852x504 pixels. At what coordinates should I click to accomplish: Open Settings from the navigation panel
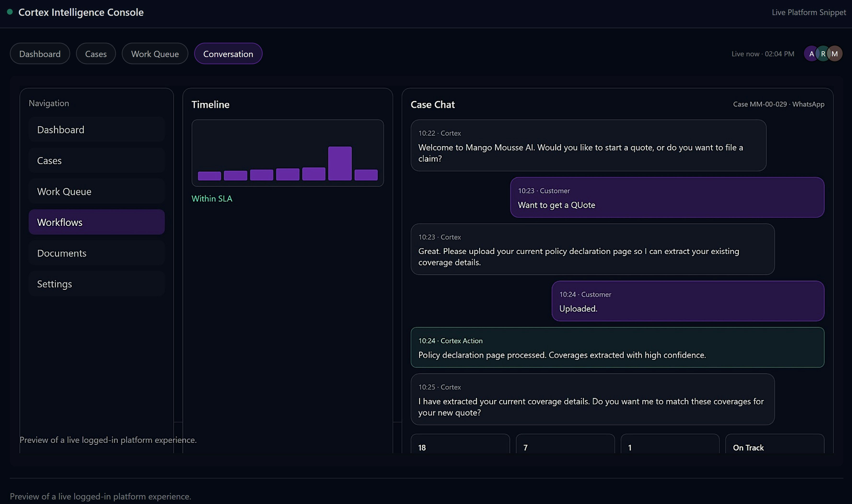pos(96,284)
